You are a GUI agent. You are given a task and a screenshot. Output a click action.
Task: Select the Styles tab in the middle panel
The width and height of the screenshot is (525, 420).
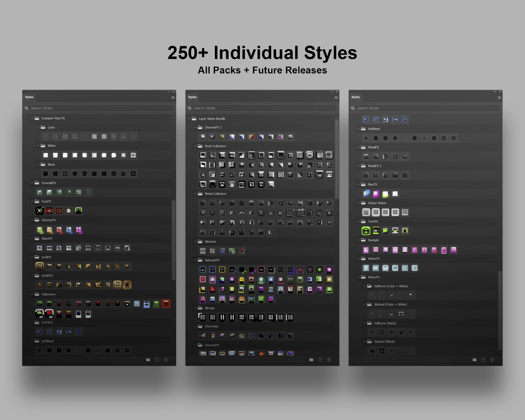point(193,97)
